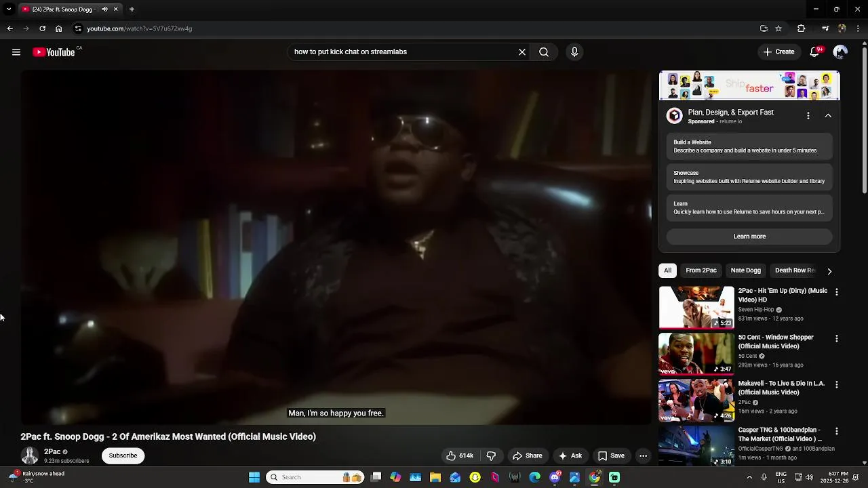
Task: Close the 2Pac YouTube tab
Action: tap(115, 9)
